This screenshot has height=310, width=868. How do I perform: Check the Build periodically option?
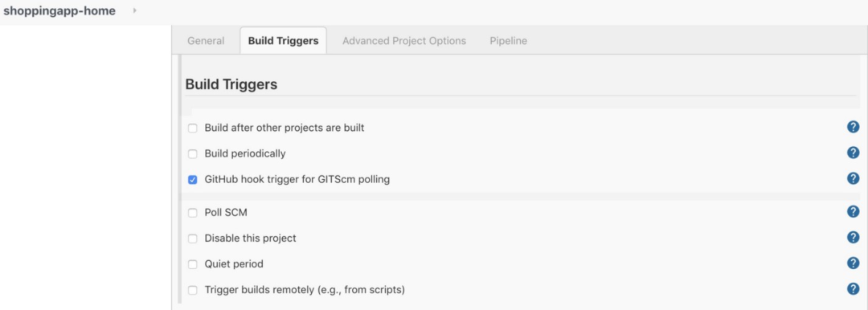pos(193,154)
